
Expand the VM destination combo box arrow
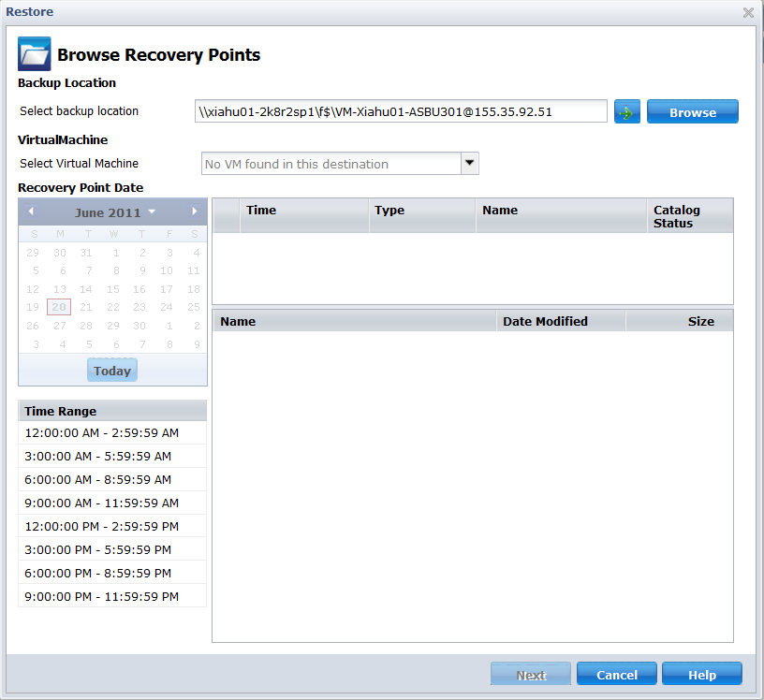coord(470,163)
